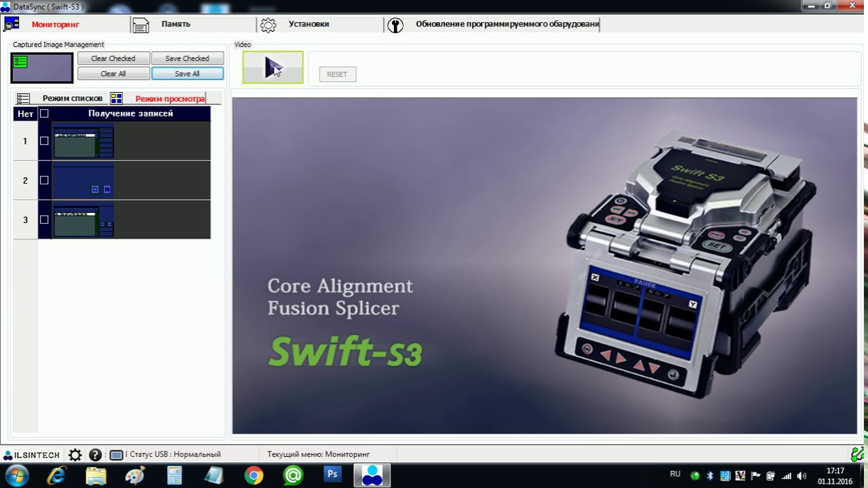
Task: Click the Нет column header
Action: click(x=26, y=114)
